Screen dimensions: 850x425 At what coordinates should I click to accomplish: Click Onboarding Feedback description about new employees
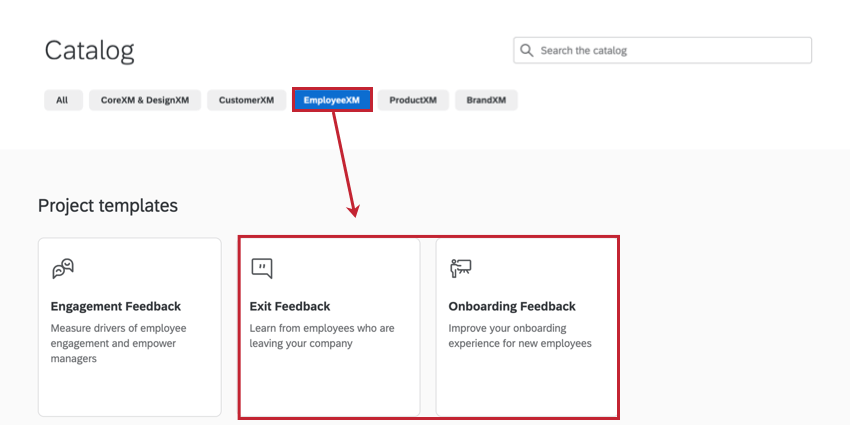tap(520, 336)
